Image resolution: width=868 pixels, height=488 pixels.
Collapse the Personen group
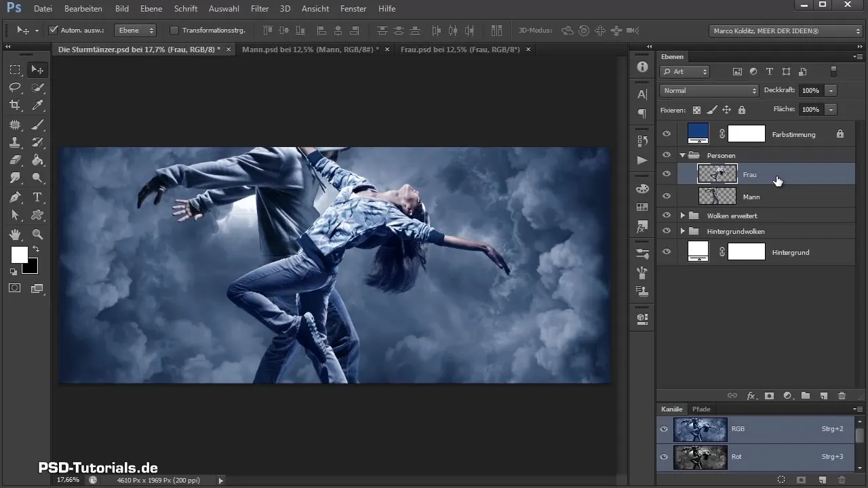tap(683, 155)
